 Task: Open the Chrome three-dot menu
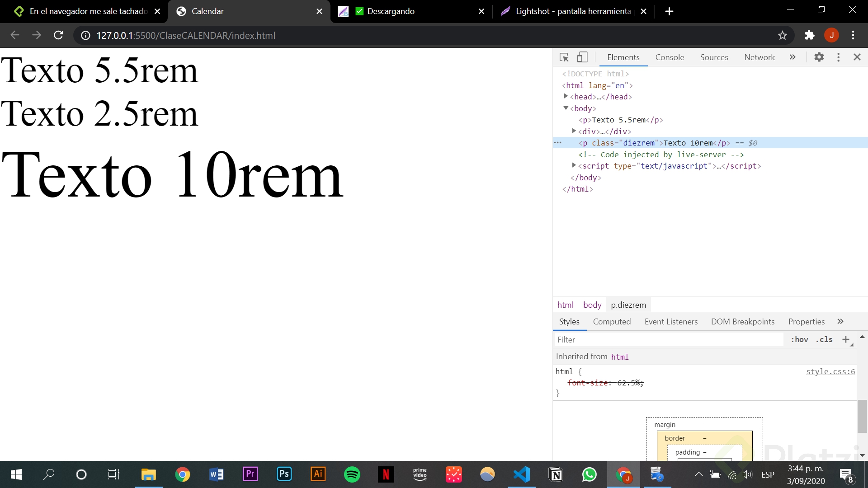pyautogui.click(x=853, y=35)
